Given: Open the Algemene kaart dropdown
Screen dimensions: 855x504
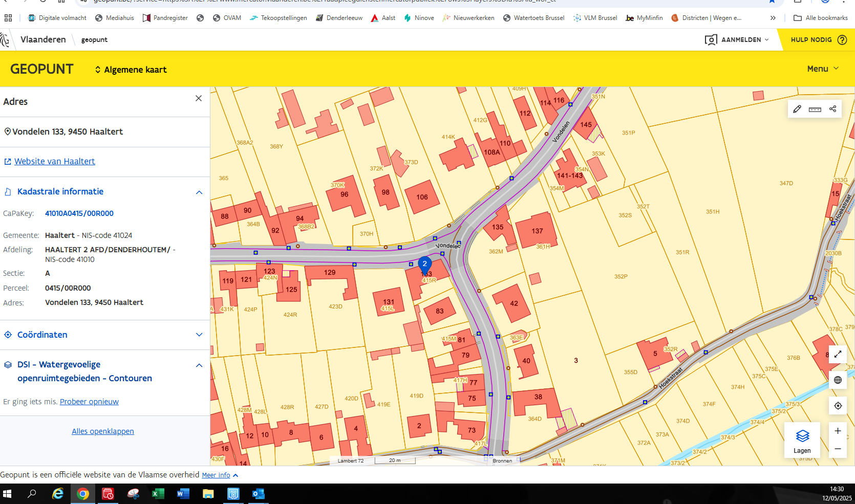Looking at the screenshot, I should (131, 70).
